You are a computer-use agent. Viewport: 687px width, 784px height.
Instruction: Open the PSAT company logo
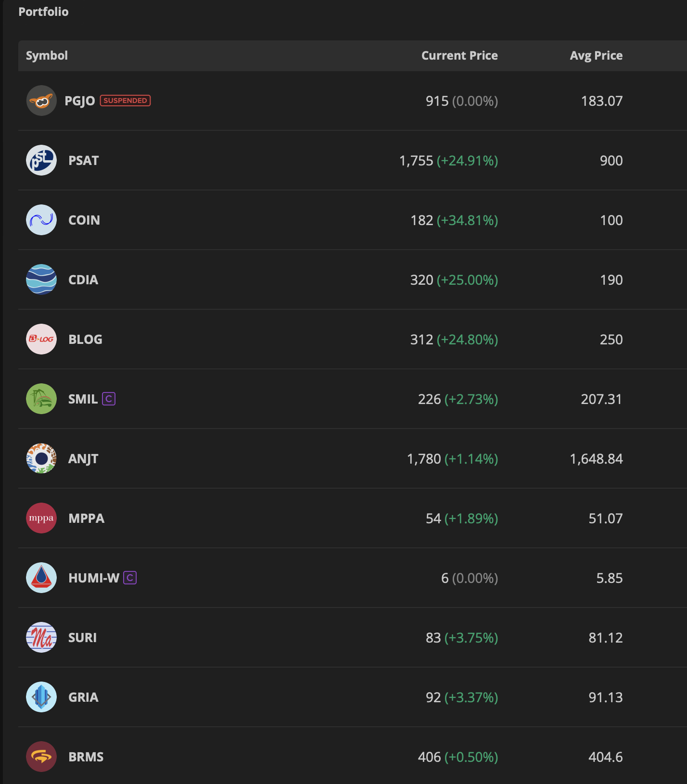point(41,160)
